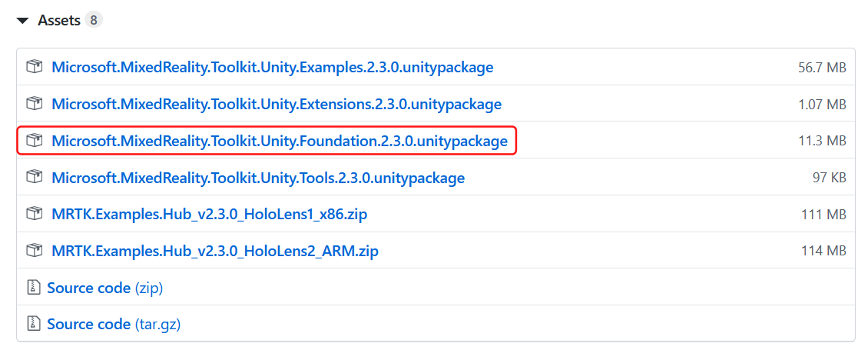Click package icon beside HoloLens2_ARM zip
The image size is (868, 350).
point(34,251)
